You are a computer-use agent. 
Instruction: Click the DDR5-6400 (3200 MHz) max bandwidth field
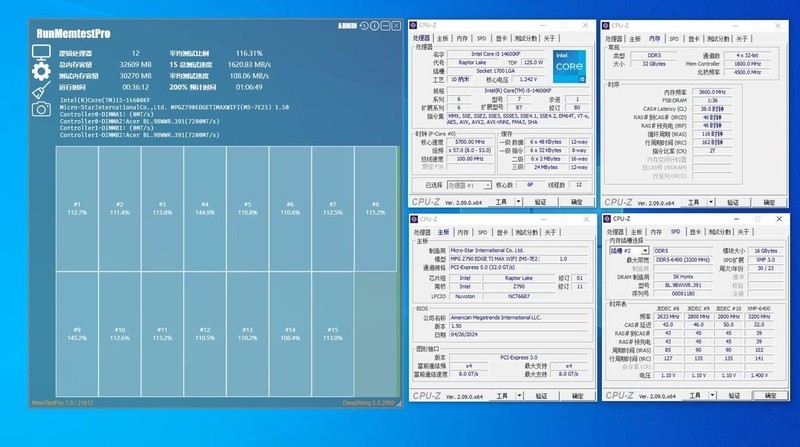pyautogui.click(x=683, y=260)
